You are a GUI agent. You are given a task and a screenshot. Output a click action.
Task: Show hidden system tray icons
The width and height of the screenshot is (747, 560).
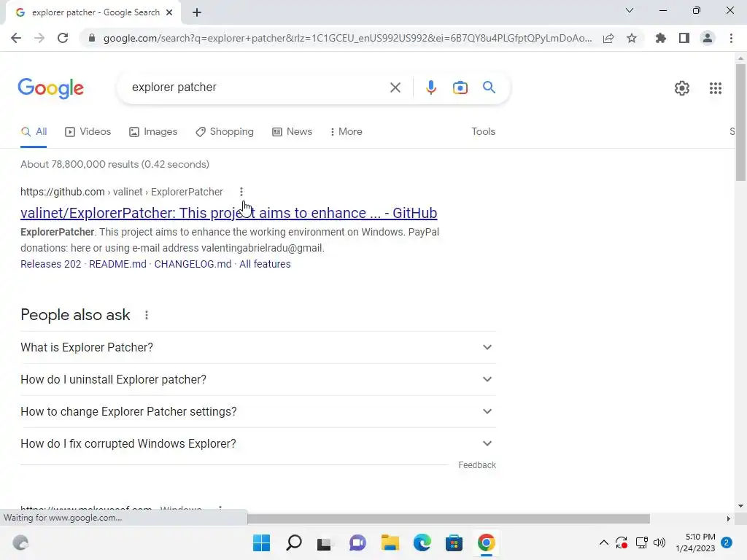(x=603, y=542)
